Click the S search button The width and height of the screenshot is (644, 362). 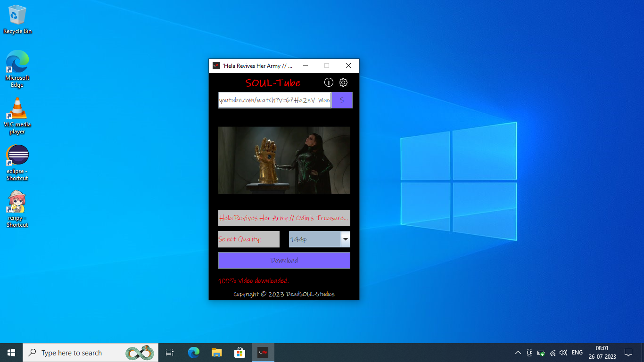[x=341, y=100]
